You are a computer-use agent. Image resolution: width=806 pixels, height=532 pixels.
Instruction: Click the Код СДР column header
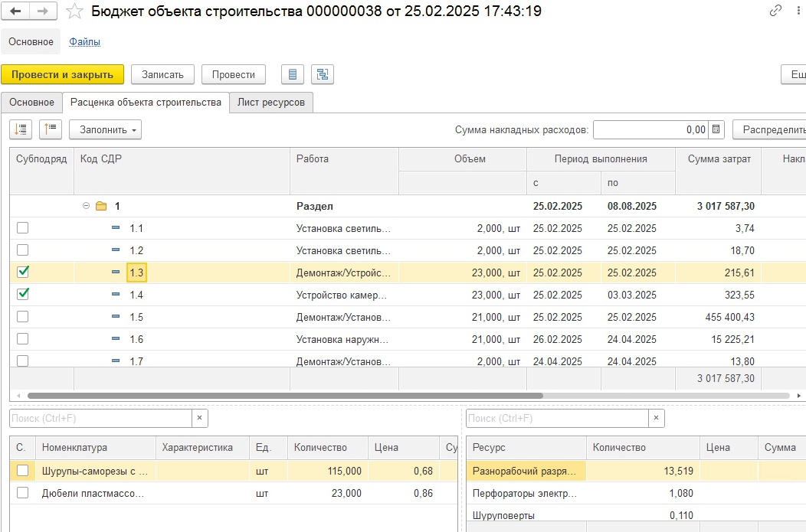coord(182,171)
